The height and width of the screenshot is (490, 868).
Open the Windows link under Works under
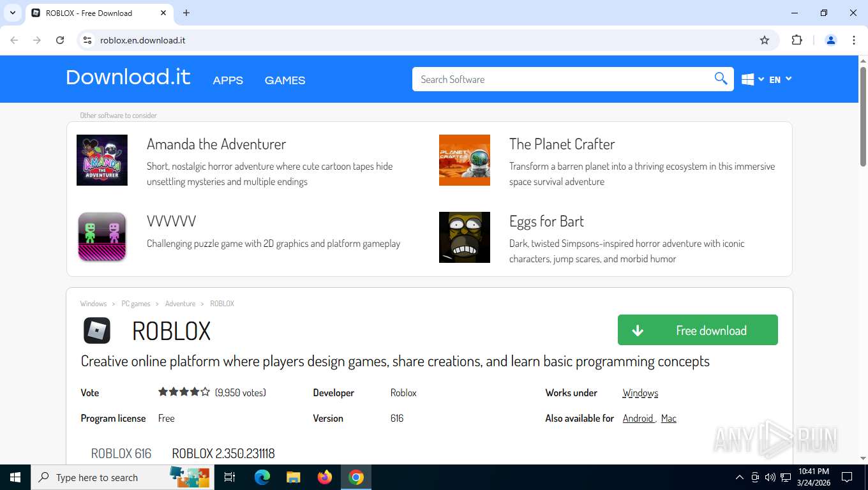coord(640,393)
